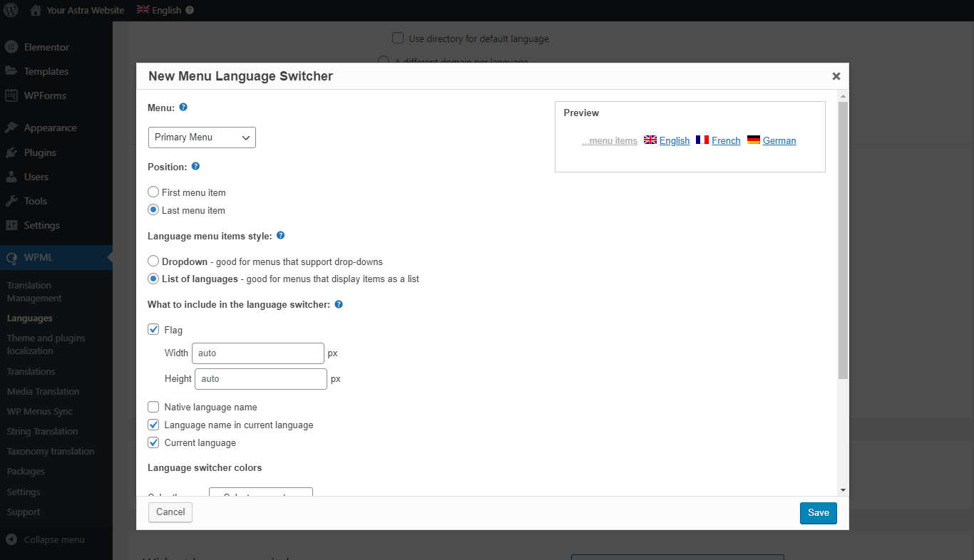Screen dimensions: 974x560
Task: Open help tooltip icon next to Menu label
Action: [183, 107]
